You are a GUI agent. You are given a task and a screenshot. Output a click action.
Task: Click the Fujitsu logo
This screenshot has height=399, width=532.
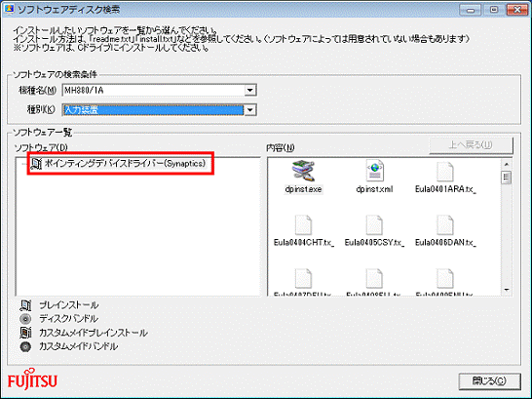point(32,379)
